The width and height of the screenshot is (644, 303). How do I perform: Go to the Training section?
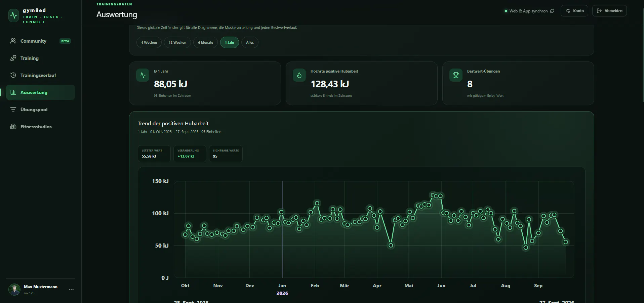coord(40,58)
